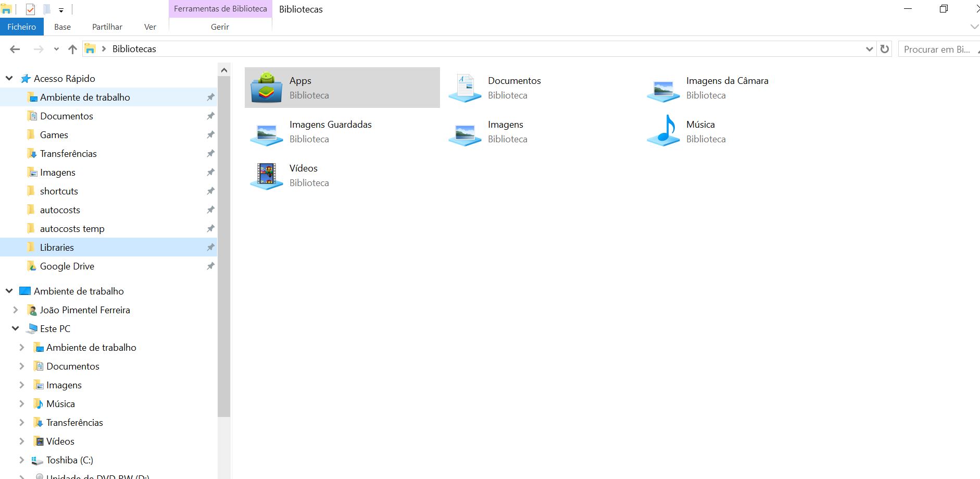This screenshot has height=479, width=980.
Task: Open Documentos in Quick Access list
Action: [67, 116]
